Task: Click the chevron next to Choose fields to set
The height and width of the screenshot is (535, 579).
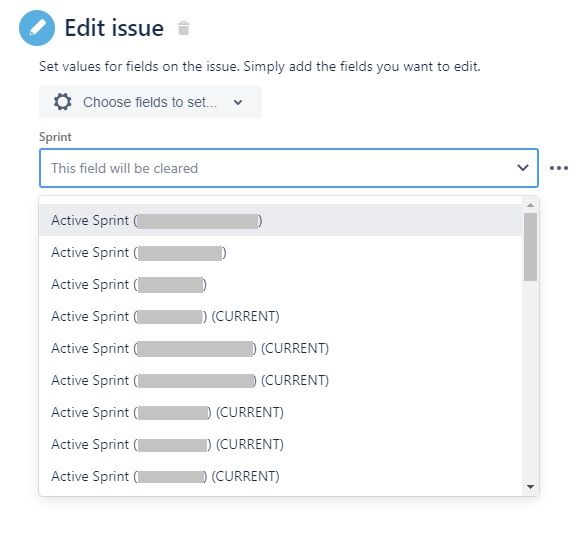Action: 238,102
